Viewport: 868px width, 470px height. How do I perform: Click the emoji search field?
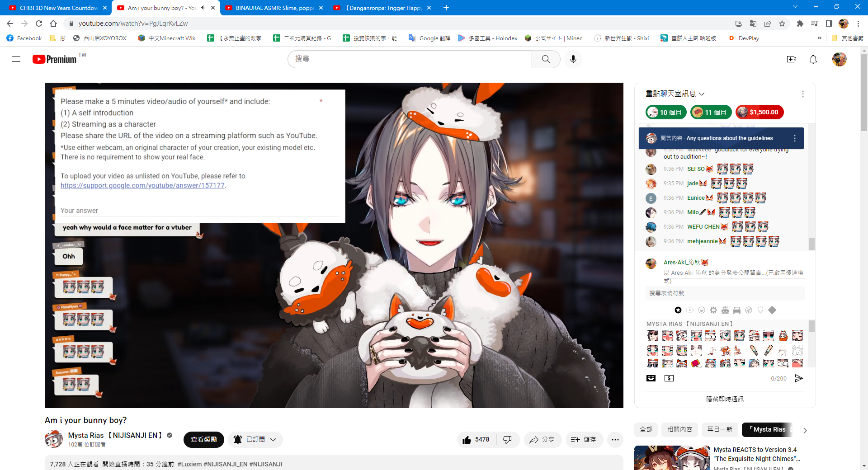(725, 293)
